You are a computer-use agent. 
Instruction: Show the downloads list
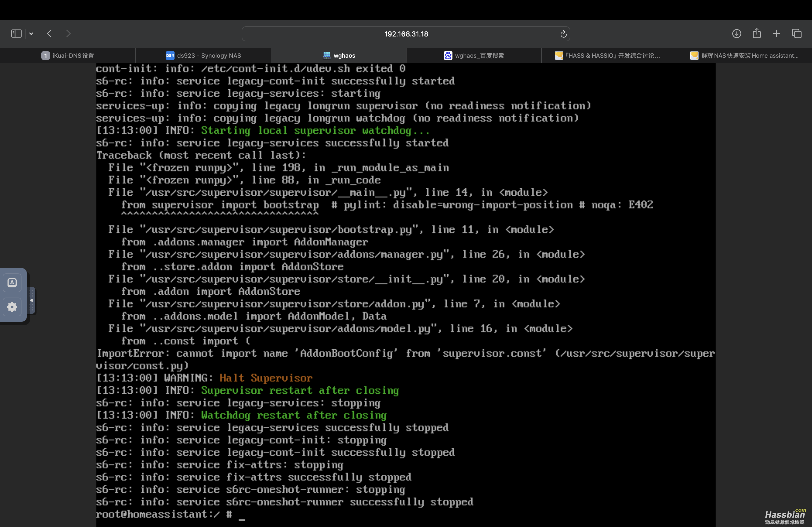click(737, 33)
